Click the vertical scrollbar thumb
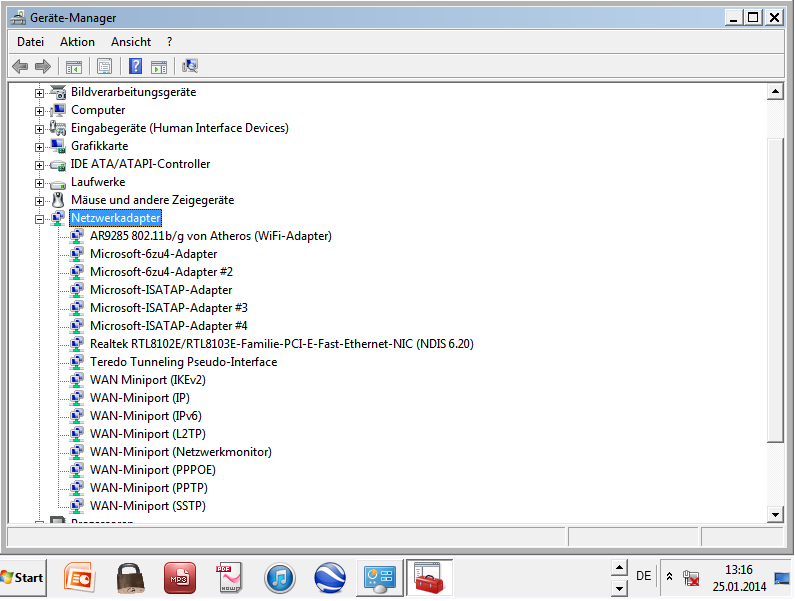 tap(775, 290)
